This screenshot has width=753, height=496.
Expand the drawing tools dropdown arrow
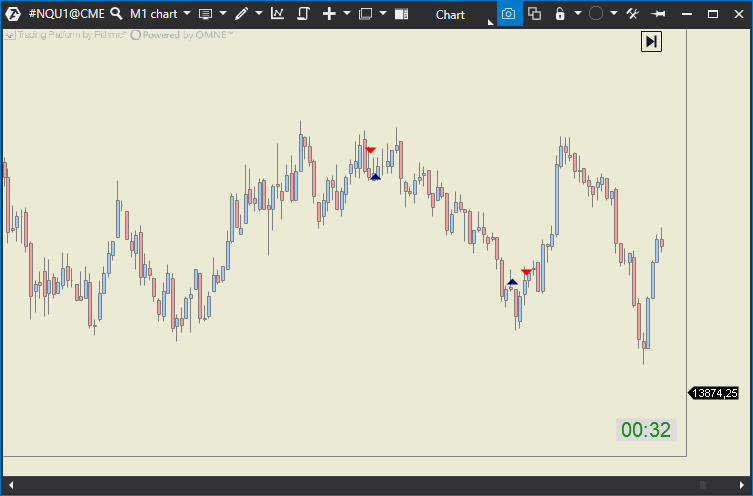[x=259, y=13]
